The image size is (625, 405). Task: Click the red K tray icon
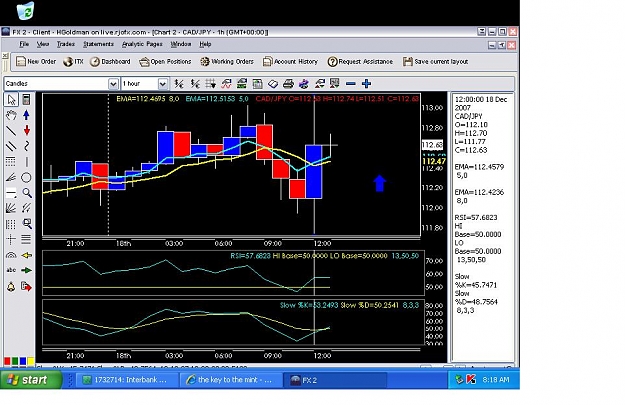pyautogui.click(x=471, y=380)
